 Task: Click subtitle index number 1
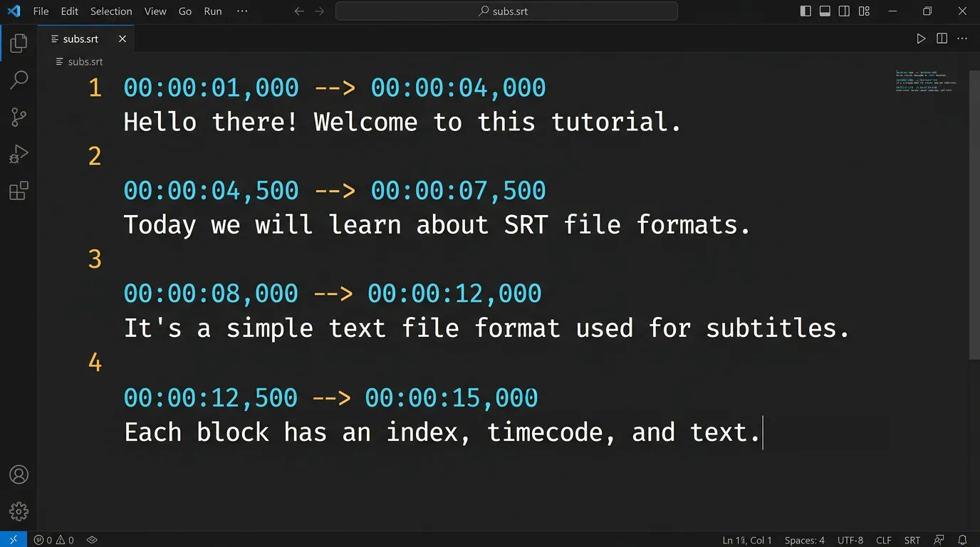tap(95, 88)
